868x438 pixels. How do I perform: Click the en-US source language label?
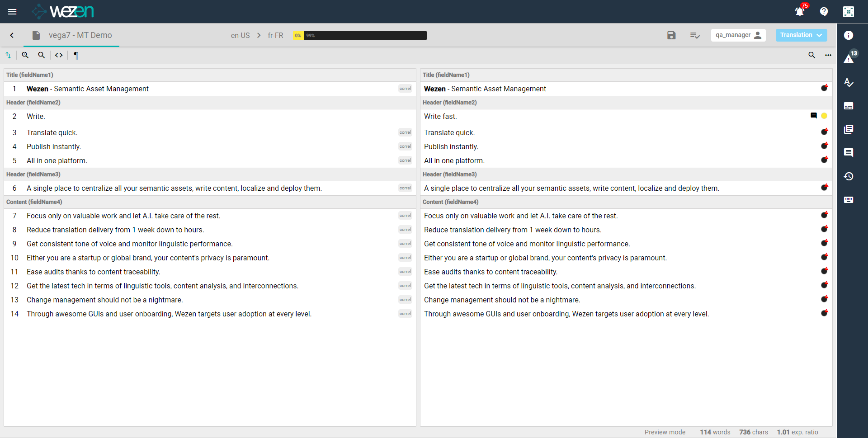tap(240, 35)
